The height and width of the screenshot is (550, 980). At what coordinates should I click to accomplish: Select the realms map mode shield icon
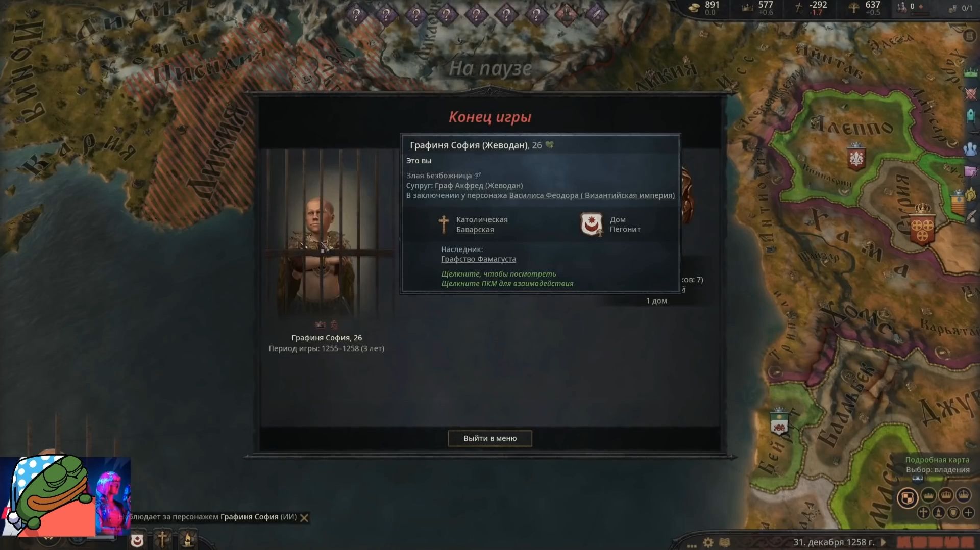tap(908, 498)
